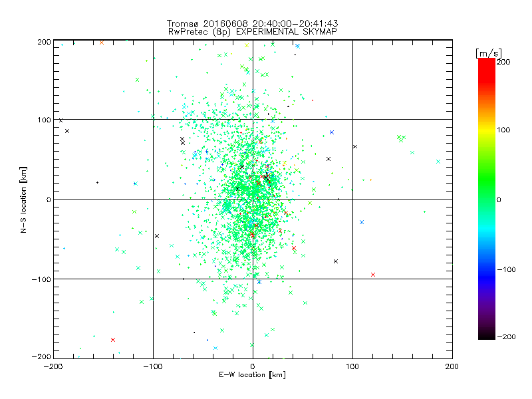Click the subtitle 'RwPretec (8p) EXPERIMENTAL SKYMAP'
532x399 pixels.
253,32
